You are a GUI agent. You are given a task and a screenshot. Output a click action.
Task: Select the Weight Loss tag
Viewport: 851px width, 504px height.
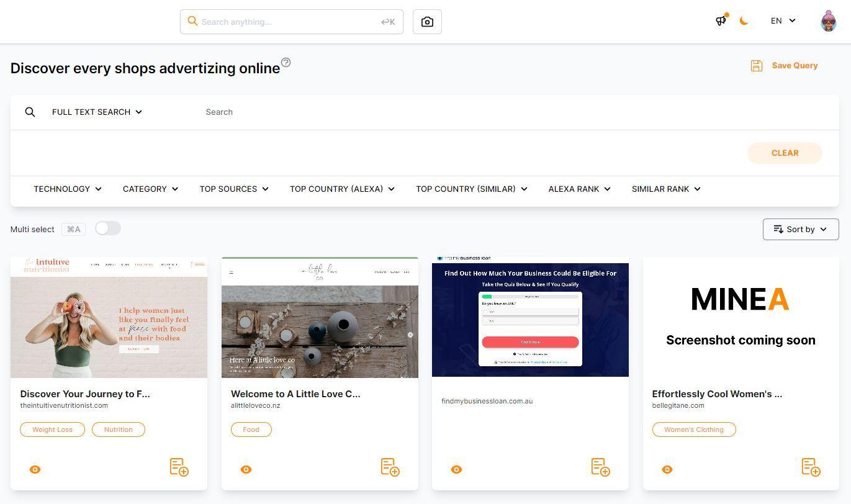(x=52, y=430)
